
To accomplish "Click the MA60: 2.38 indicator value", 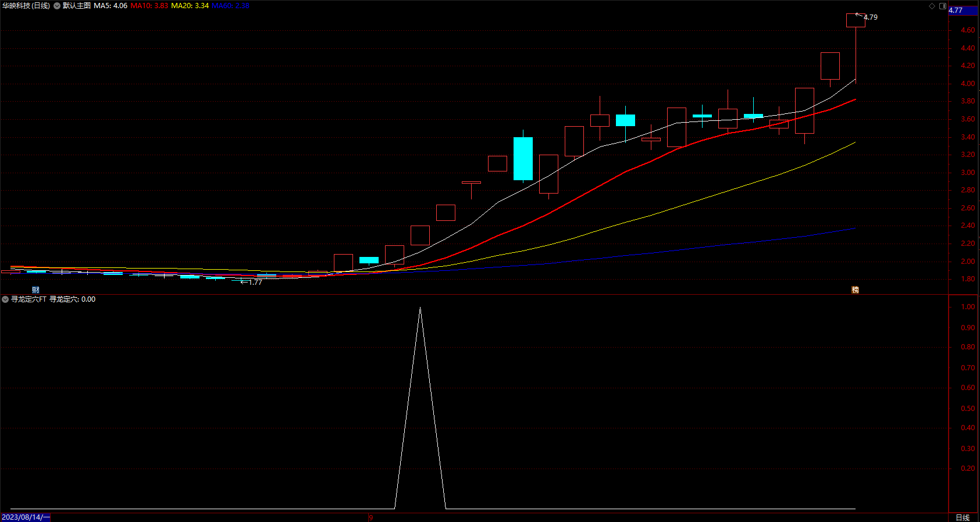I will pyautogui.click(x=230, y=6).
